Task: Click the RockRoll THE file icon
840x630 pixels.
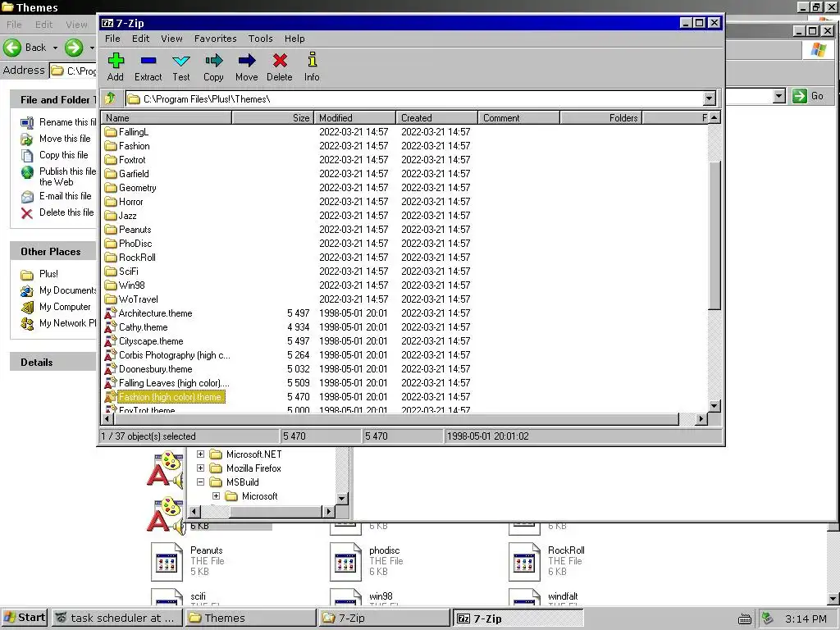Action: pos(524,561)
